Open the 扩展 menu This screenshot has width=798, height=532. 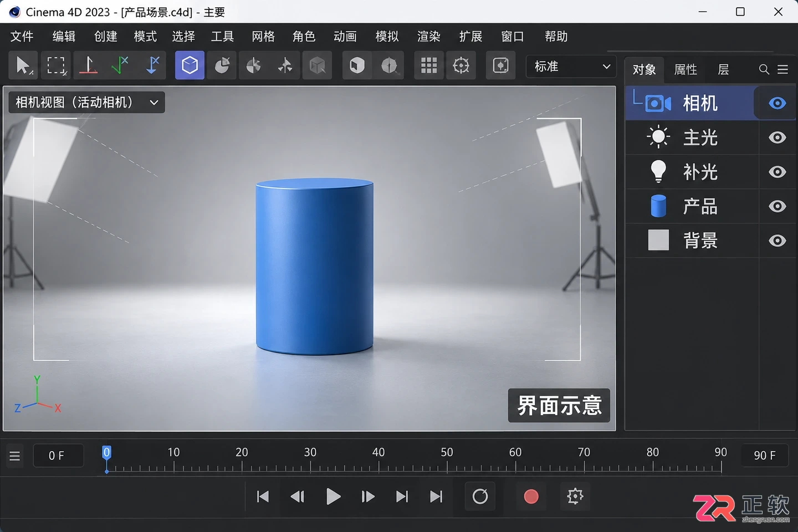pyautogui.click(x=470, y=37)
